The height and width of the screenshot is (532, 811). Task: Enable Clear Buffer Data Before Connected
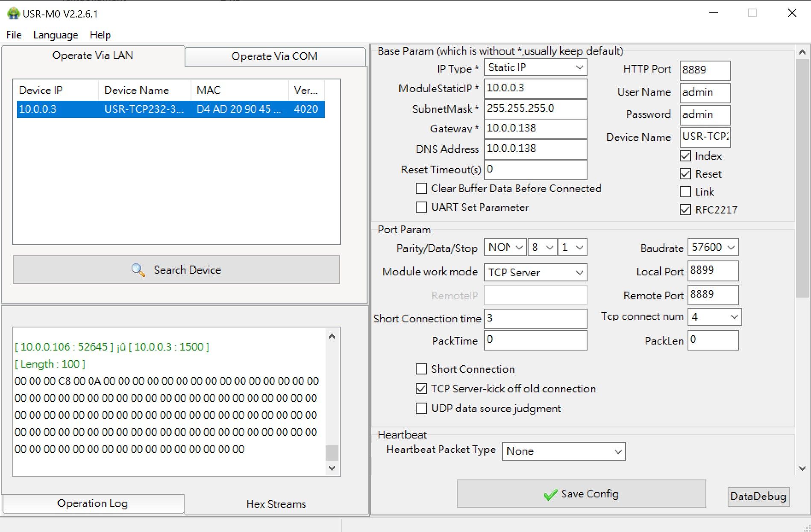coord(421,189)
